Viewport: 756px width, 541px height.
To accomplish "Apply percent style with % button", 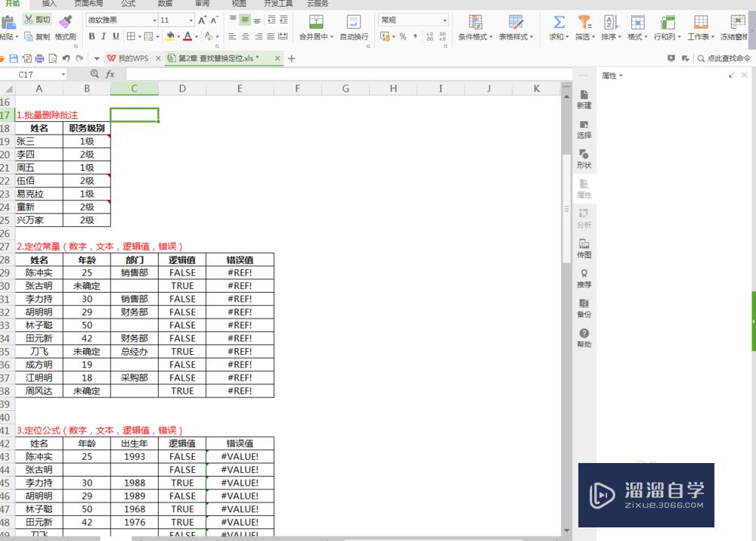I will click(403, 36).
